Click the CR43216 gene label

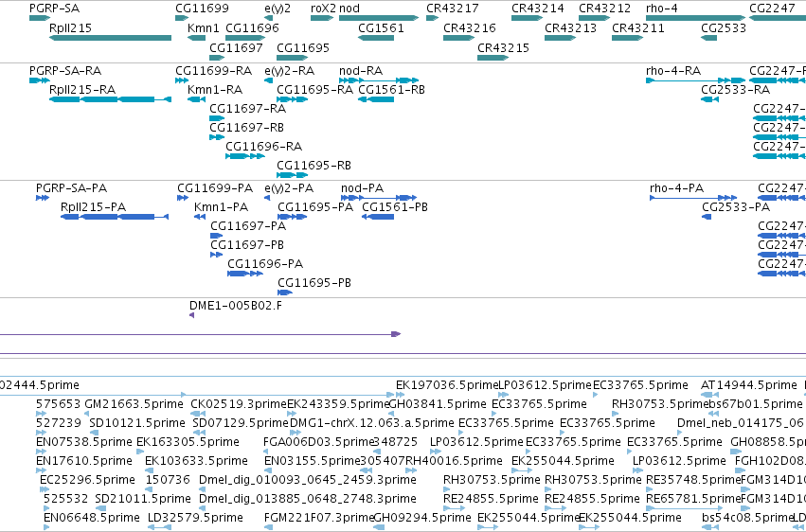(470, 27)
